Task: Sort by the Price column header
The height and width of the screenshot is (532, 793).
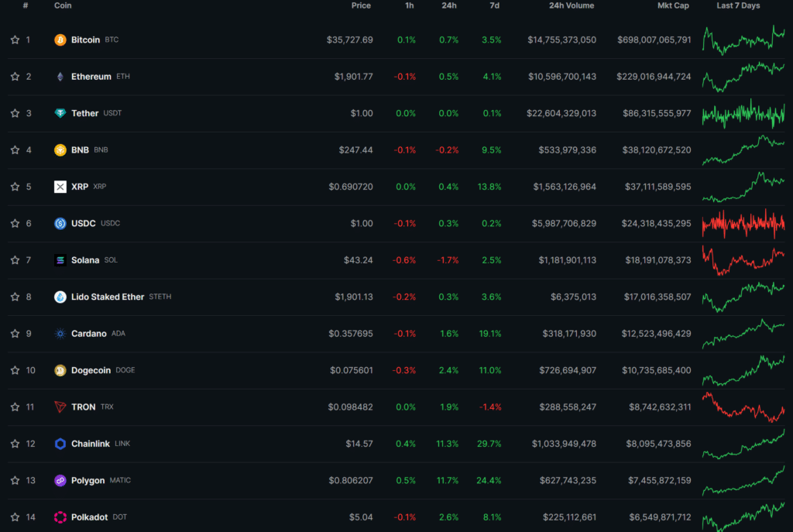Action: coord(361,5)
